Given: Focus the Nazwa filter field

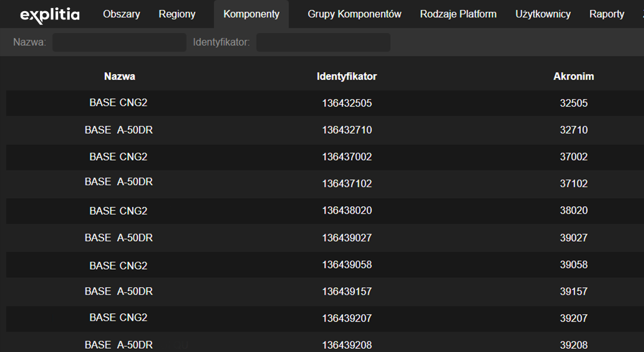Looking at the screenshot, I should (x=119, y=42).
